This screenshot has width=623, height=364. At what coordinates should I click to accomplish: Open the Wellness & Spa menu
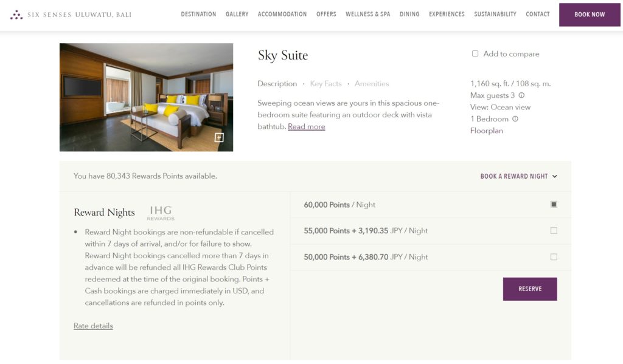367,14
